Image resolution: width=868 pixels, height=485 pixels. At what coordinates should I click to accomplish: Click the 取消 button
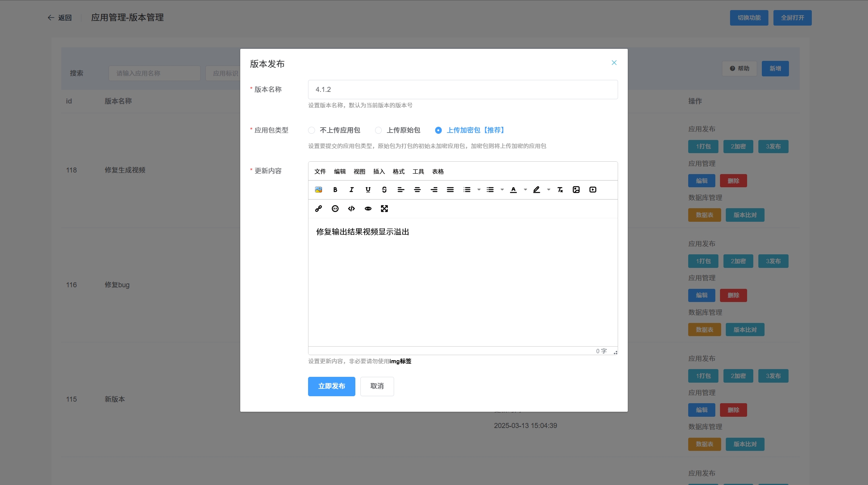coord(377,386)
